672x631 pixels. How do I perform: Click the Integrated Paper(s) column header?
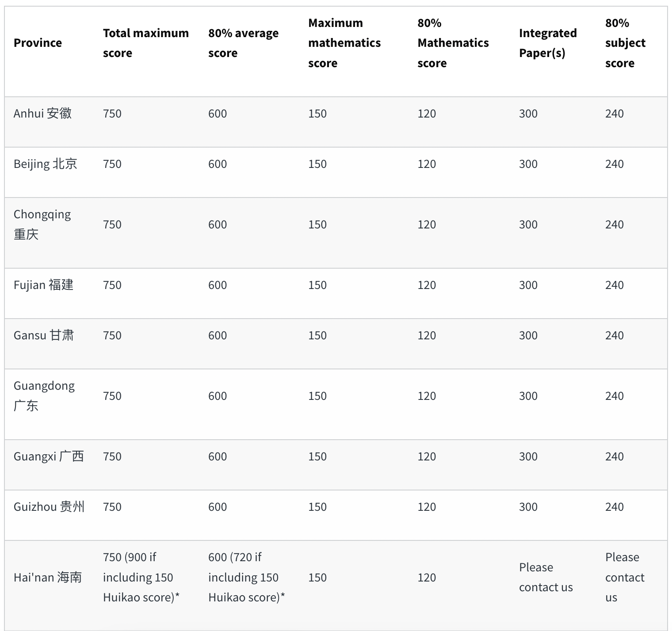coord(547,43)
